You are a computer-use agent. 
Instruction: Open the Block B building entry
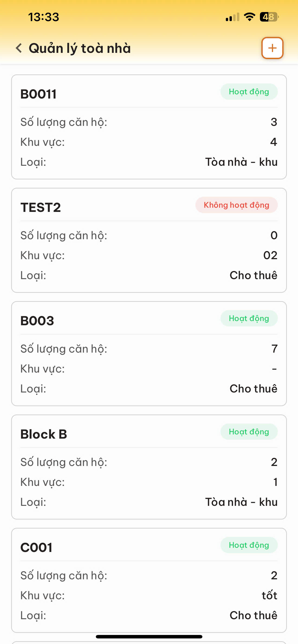point(44,434)
